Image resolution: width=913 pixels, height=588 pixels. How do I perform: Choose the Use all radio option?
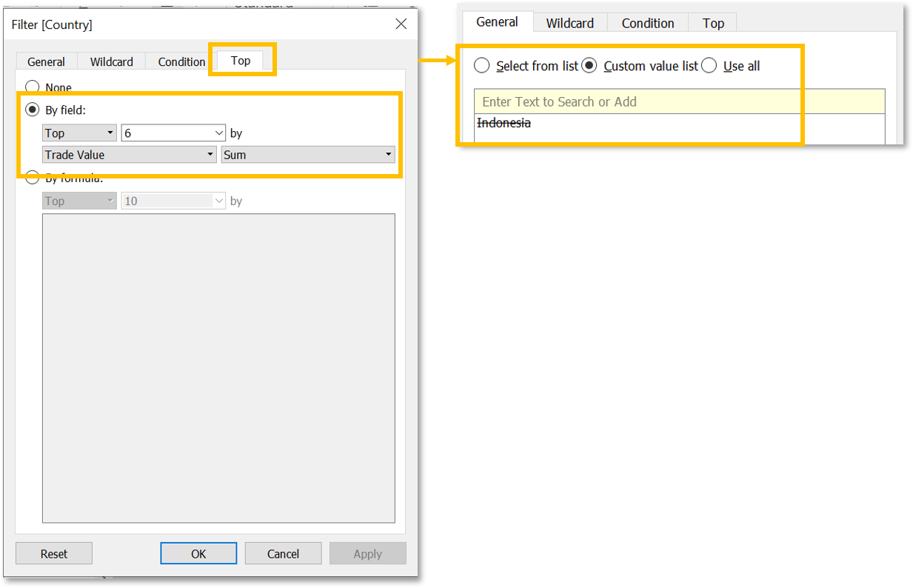(709, 66)
